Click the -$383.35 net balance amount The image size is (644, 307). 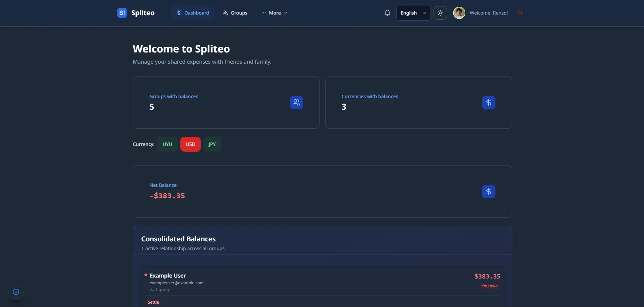click(x=167, y=196)
